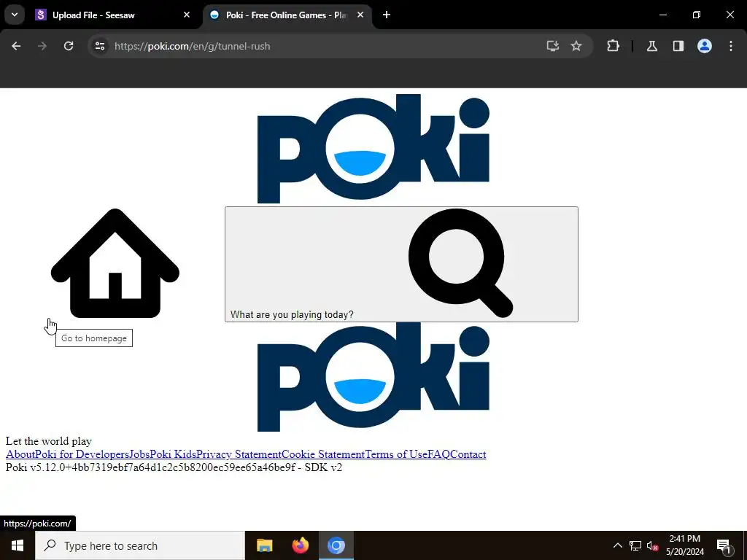This screenshot has height=560, width=747.
Task: Click the install app icon in address bar
Action: 553,46
